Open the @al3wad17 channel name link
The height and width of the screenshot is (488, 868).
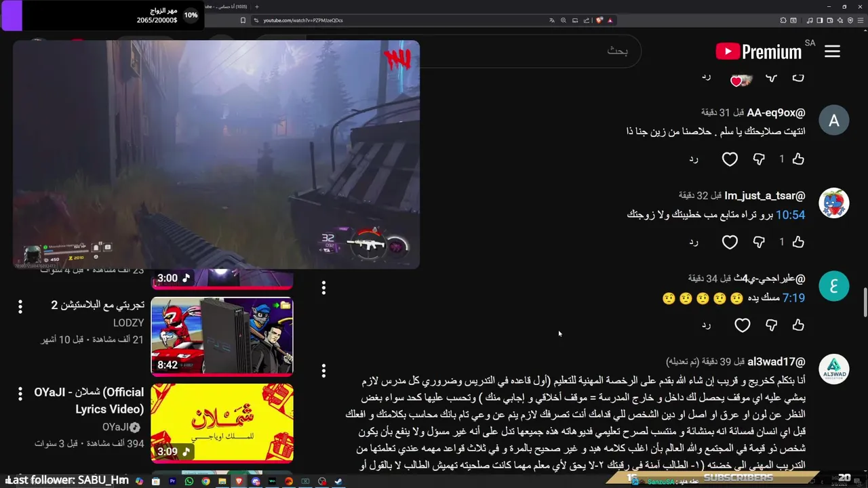point(776,362)
